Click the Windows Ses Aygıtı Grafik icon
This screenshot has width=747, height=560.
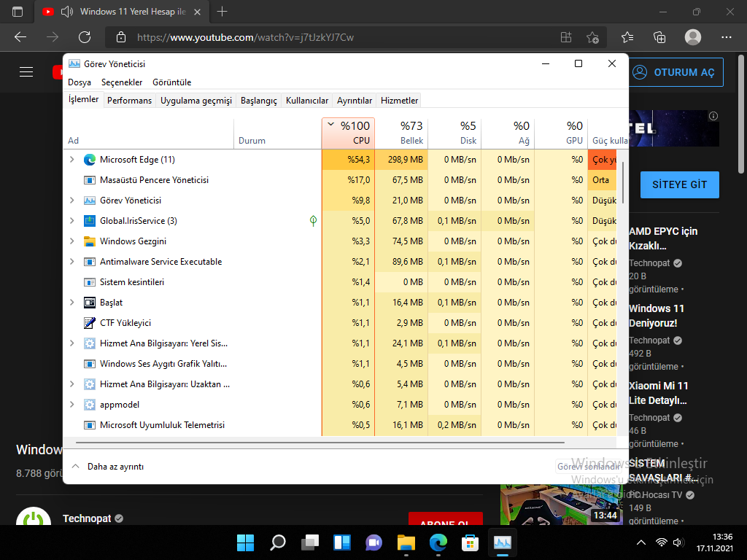(x=90, y=364)
